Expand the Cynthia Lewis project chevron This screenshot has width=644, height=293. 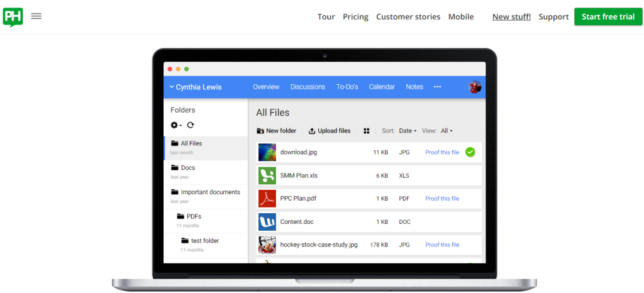point(172,87)
